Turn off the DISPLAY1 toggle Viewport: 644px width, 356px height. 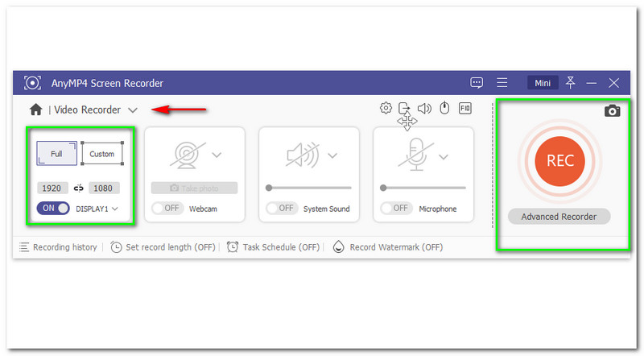[53, 208]
